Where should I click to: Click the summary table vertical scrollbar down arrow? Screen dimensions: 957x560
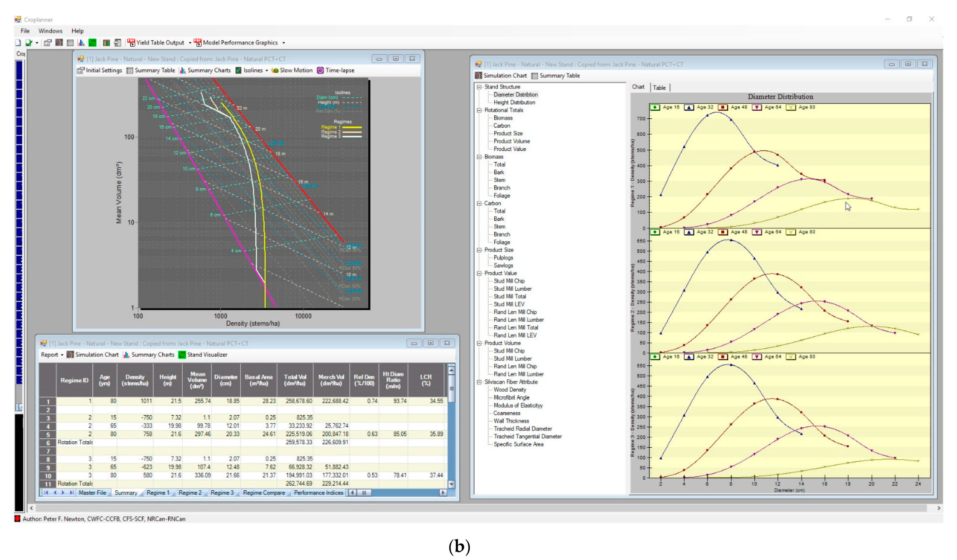click(x=451, y=484)
